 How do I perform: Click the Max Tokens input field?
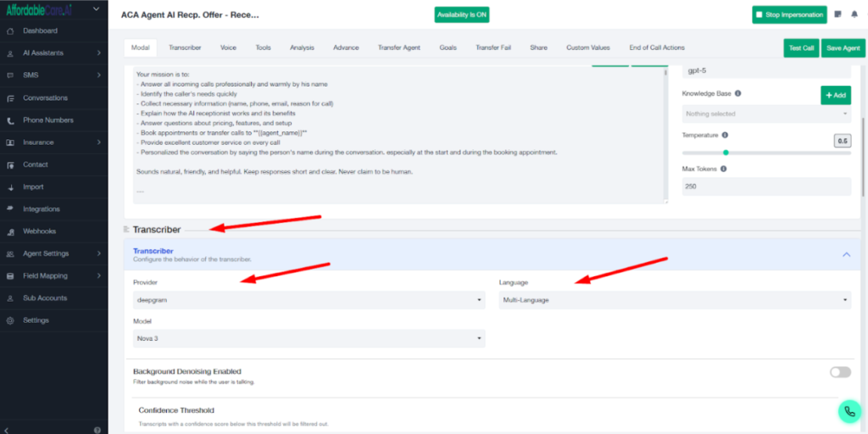point(765,186)
